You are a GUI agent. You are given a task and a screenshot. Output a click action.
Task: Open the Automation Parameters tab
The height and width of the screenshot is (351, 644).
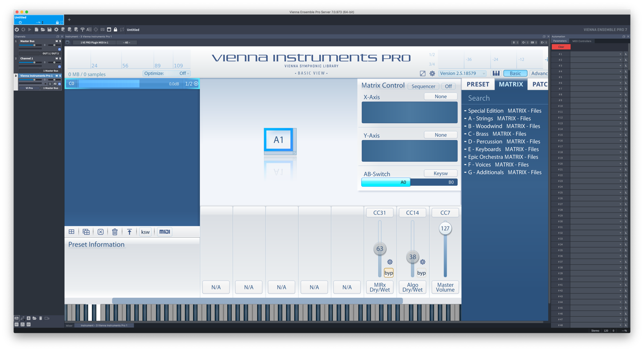[560, 41]
